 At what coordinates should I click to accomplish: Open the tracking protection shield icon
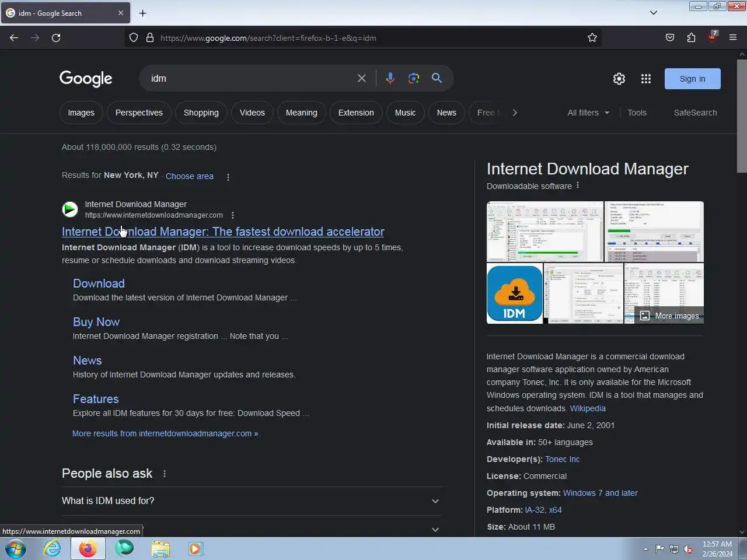tap(134, 37)
